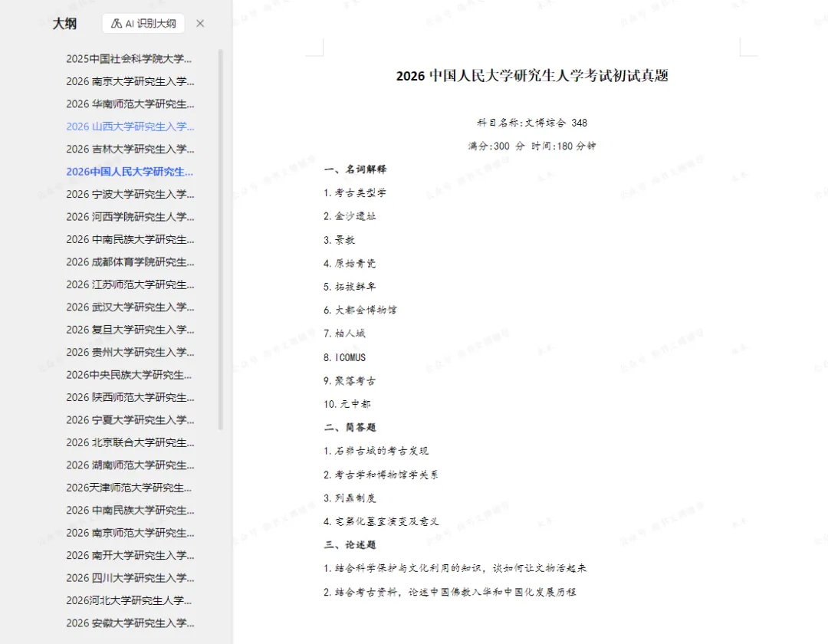The image size is (828, 644).
Task: Click heading 二、简答题
Action: pyautogui.click(x=350, y=428)
